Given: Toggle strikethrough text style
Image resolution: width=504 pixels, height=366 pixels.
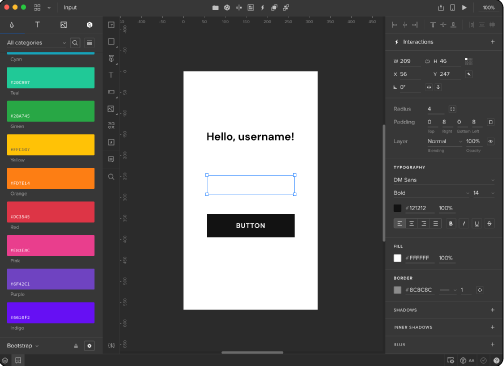Looking at the screenshot, I should (x=489, y=223).
